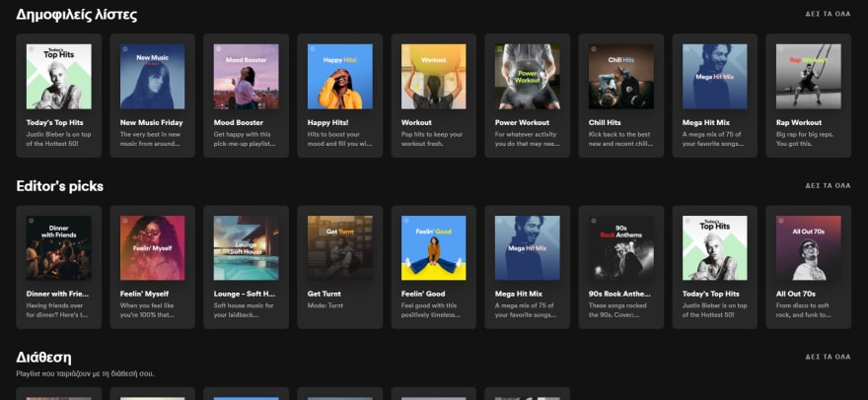The width and height of the screenshot is (868, 400).
Task: Click ΔΕΣ ΤΑ ΟΛΑ for Editor's picks
Action: [x=828, y=186]
